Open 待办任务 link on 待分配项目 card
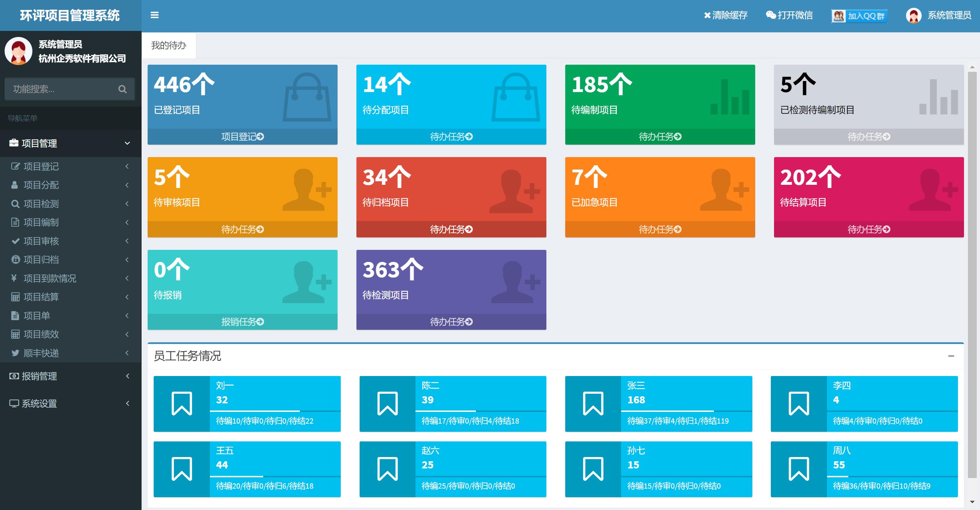 pos(451,136)
